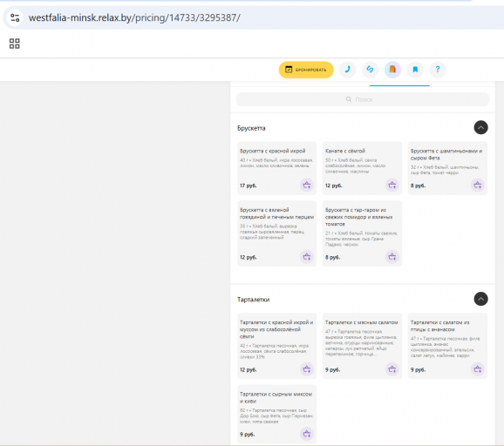The width and height of the screenshot is (504, 446).
Task: Open the orange menu catalog icon
Action: coord(392,70)
